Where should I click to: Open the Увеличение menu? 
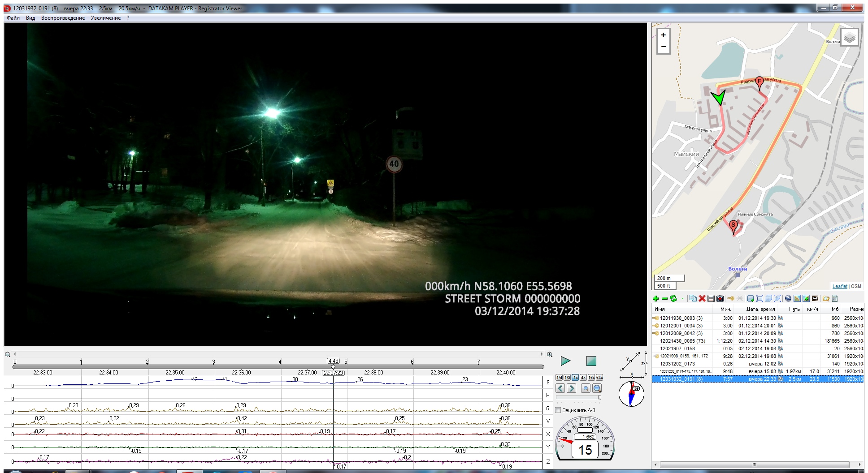105,18
